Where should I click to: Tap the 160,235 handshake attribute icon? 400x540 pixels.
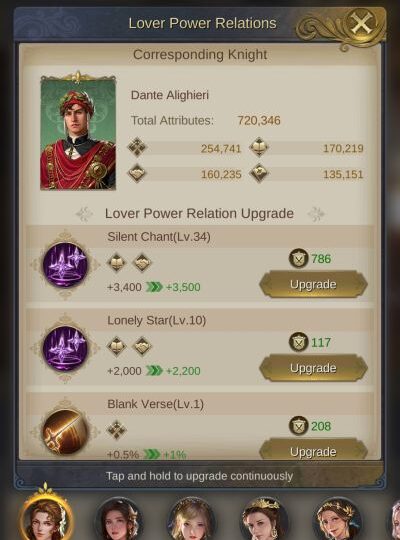137,173
